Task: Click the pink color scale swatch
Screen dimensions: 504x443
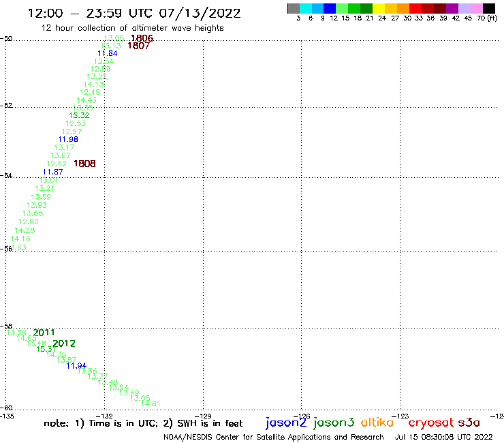Action: point(476,8)
